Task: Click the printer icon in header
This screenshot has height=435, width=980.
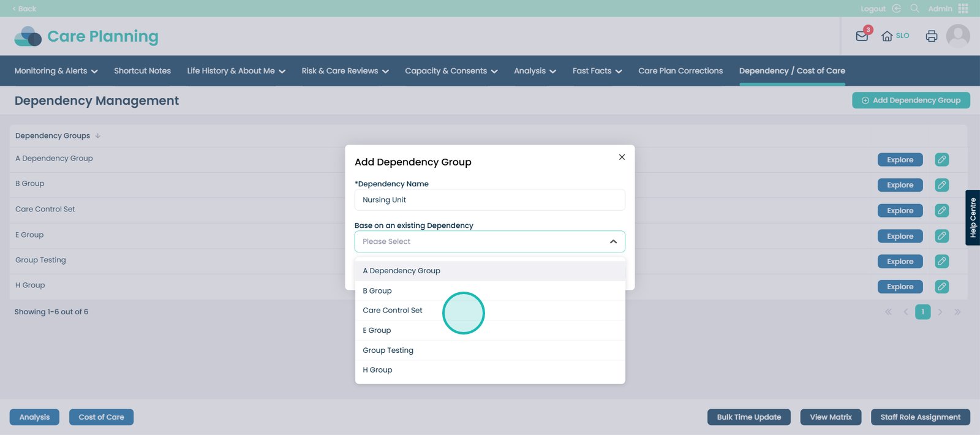Action: (931, 36)
